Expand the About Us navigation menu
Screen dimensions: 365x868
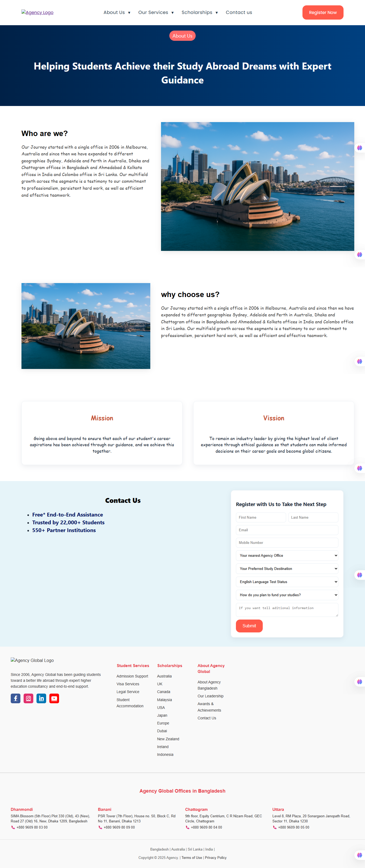116,12
